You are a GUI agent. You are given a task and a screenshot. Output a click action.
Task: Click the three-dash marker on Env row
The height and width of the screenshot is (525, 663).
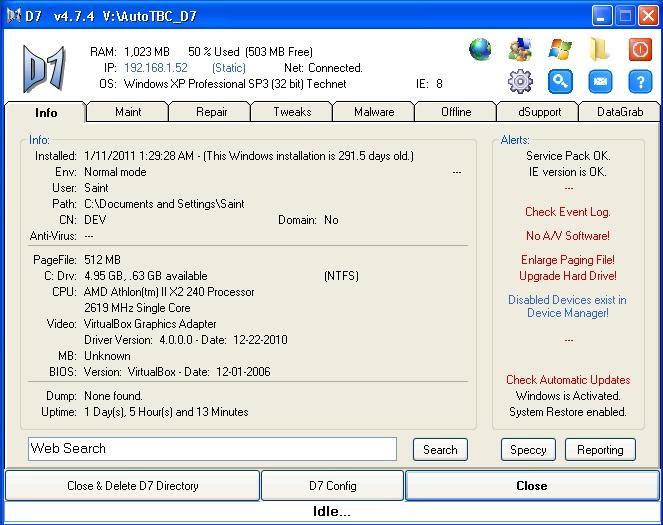click(x=457, y=172)
